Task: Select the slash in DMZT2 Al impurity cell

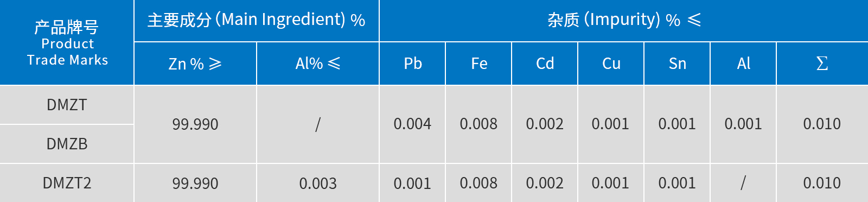Action: point(743,183)
